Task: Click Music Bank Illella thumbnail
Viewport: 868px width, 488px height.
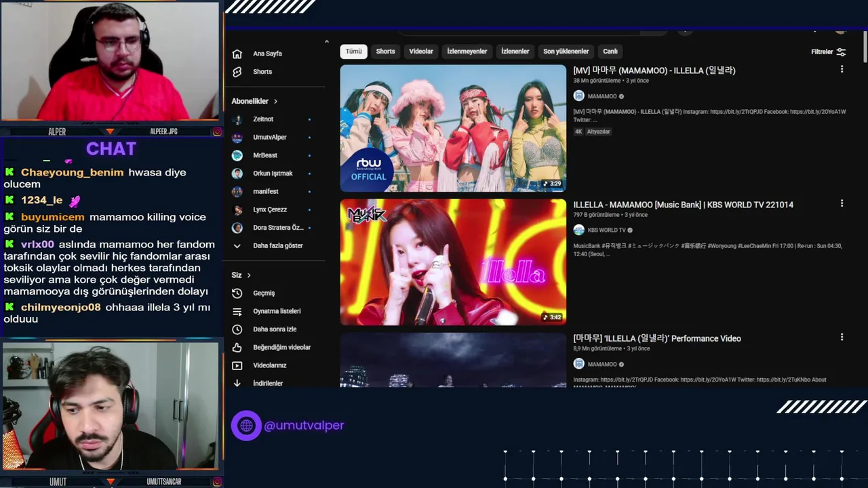Action: 453,262
